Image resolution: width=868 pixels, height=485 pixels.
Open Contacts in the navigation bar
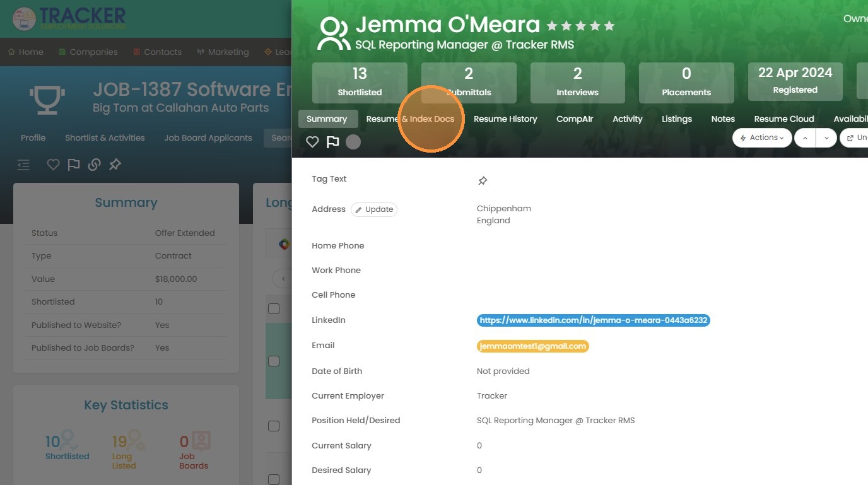158,52
